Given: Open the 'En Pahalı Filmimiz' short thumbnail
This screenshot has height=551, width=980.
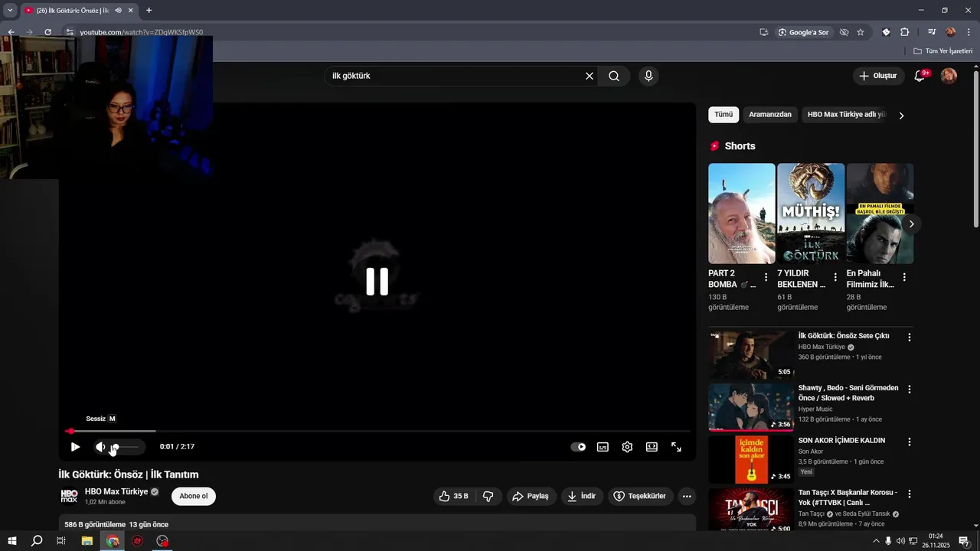Looking at the screenshot, I should [880, 214].
